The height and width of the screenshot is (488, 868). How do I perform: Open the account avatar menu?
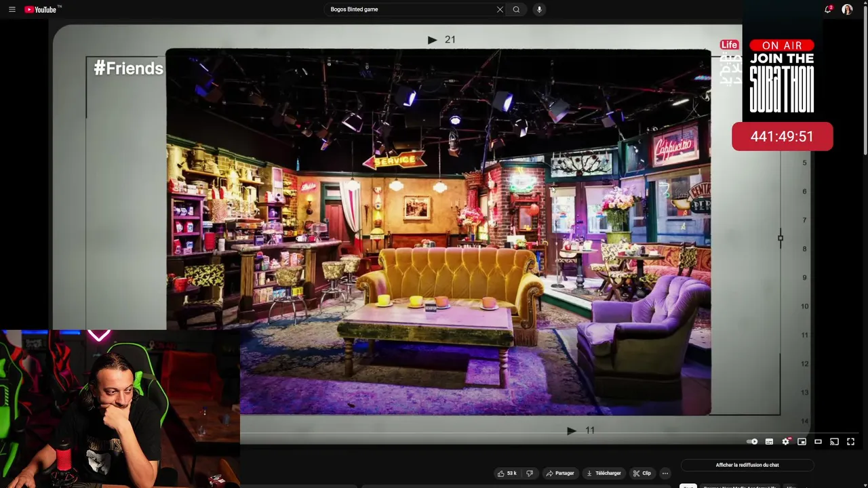point(847,9)
